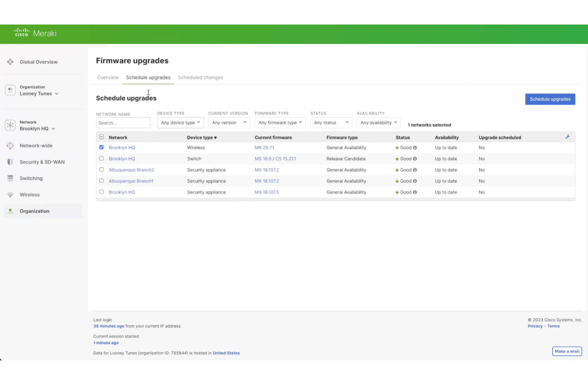Open CS 15.21.1 firmware link
588x392 pixels.
[x=286, y=158]
